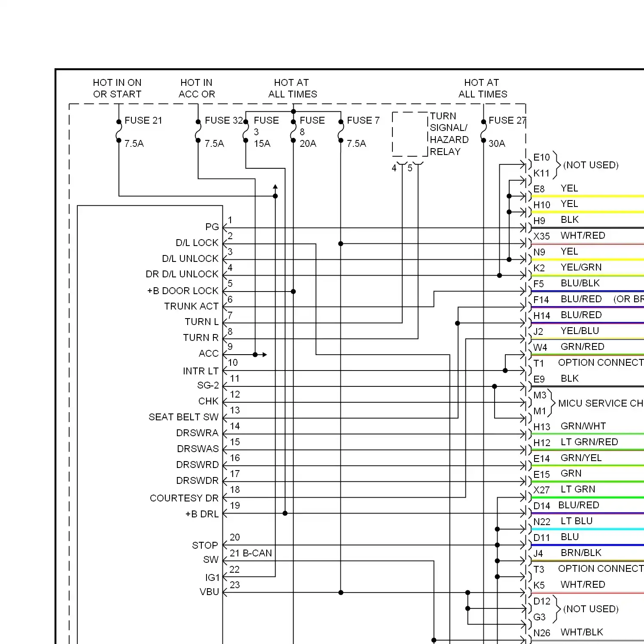The width and height of the screenshot is (644, 644).
Task: Click the COURTESY DR pin label
Action: click(184, 498)
